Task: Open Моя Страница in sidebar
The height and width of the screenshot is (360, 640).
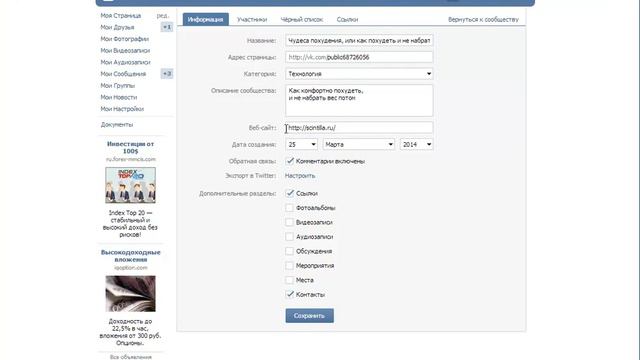Action: tap(120, 16)
